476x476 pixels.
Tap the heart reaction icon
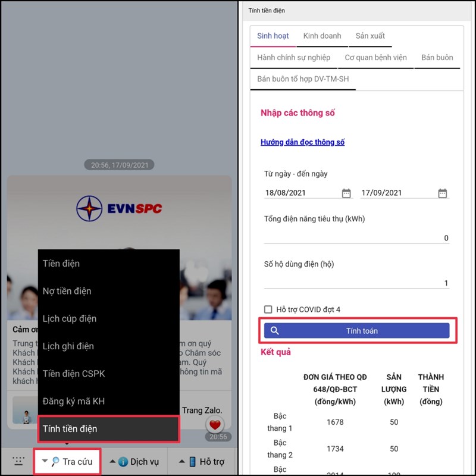(215, 425)
